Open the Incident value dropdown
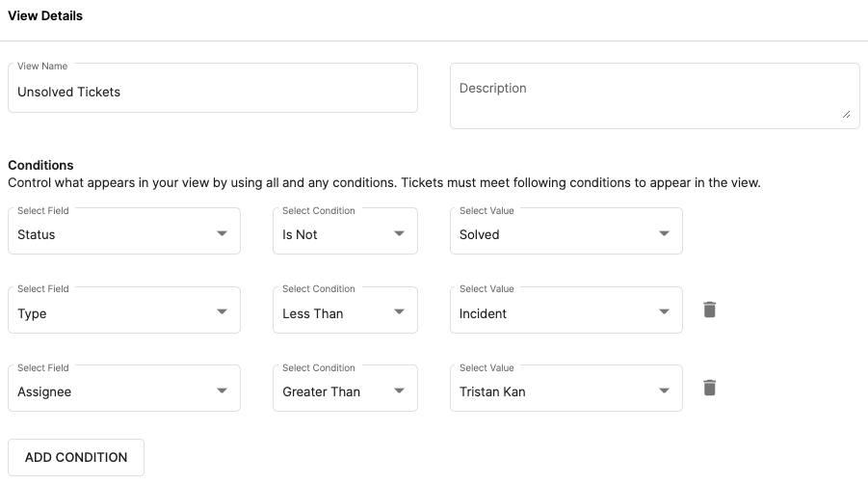This screenshot has width=868, height=485. tap(566, 310)
